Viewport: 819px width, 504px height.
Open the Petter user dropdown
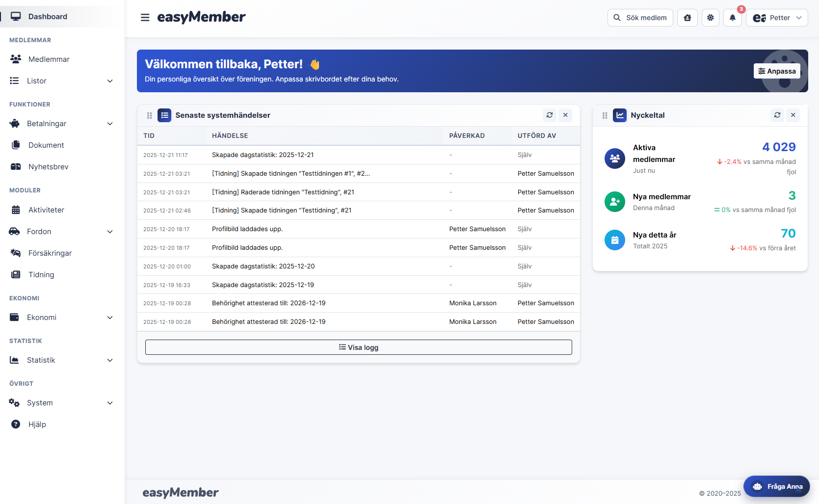click(x=777, y=17)
